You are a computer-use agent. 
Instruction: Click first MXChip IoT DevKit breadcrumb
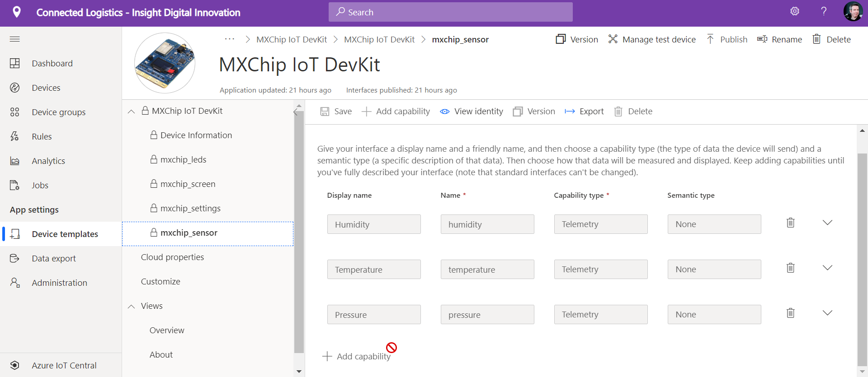292,39
